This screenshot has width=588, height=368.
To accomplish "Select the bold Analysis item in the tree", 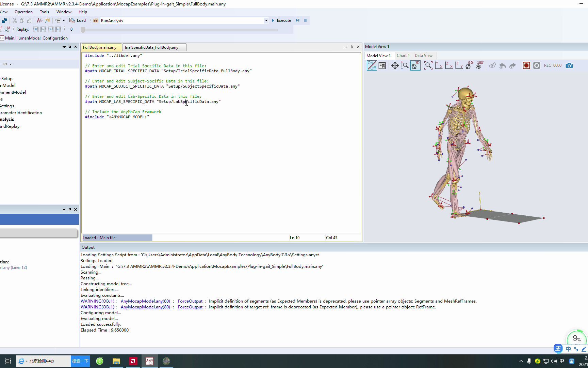I will tap(7, 120).
